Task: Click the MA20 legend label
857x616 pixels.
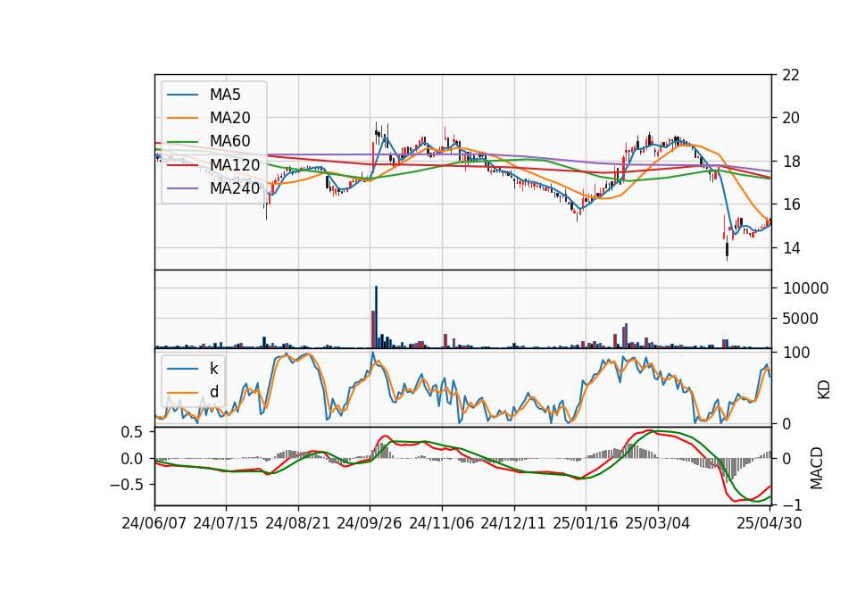Action: [x=230, y=118]
